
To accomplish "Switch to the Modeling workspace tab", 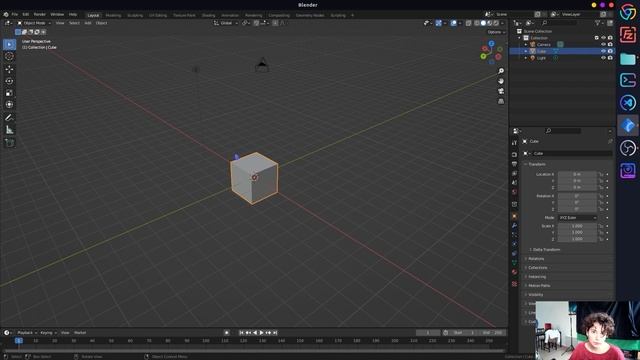I will pos(113,15).
